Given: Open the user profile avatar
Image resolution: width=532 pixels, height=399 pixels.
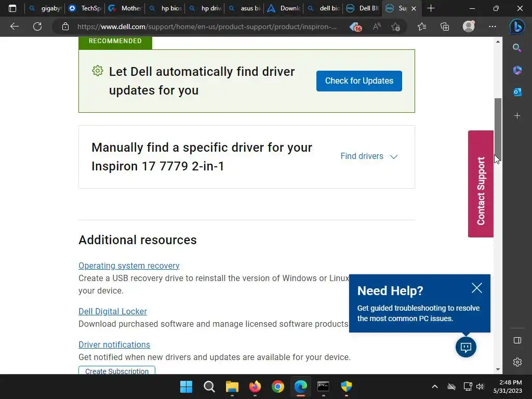Looking at the screenshot, I should click(469, 26).
